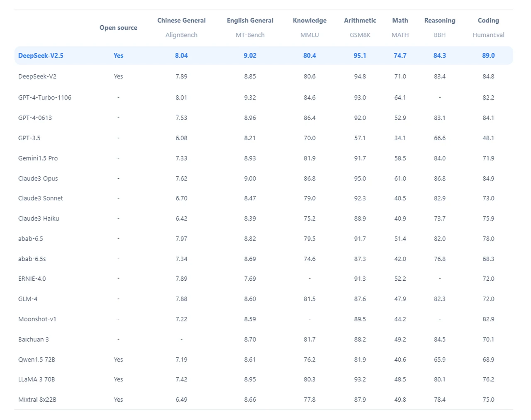Click the GPT-4-0613 row name
The width and height of the screenshot is (531, 420).
click(x=35, y=118)
